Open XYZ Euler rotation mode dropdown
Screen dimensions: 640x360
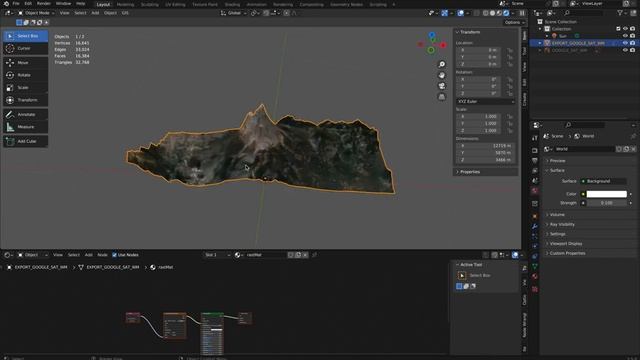(485, 101)
